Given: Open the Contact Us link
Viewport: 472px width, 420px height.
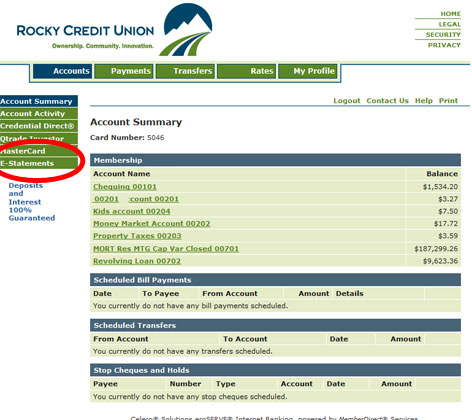Looking at the screenshot, I should [x=387, y=101].
